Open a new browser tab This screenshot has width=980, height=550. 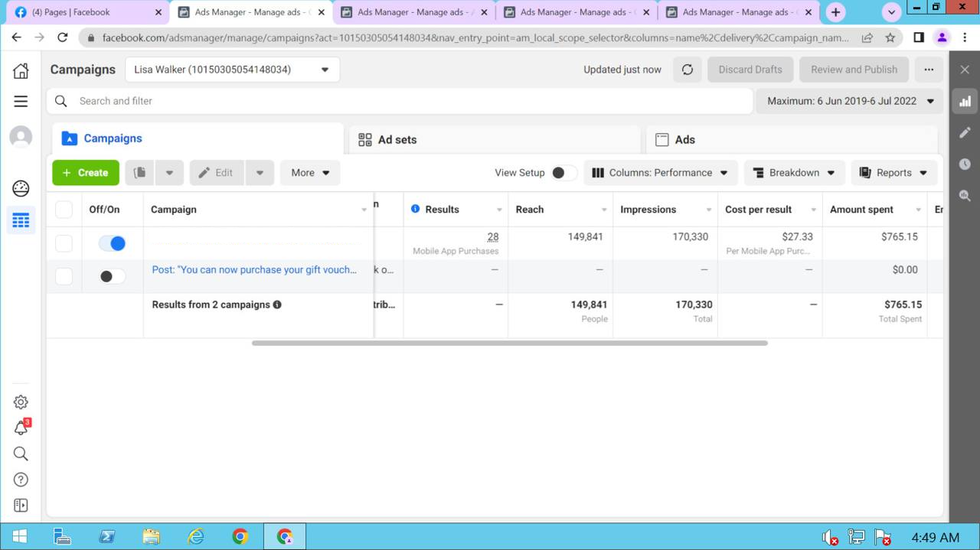(835, 12)
